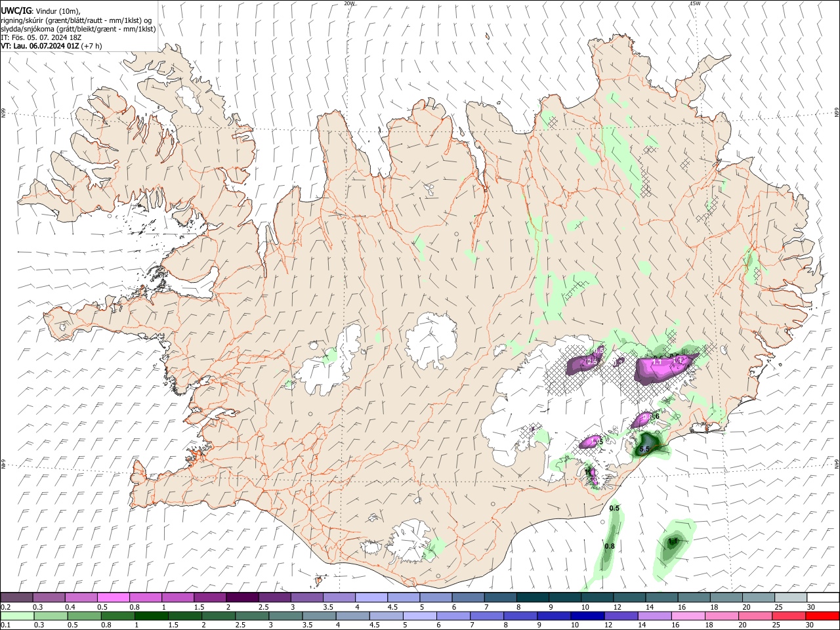The image size is (840, 630).
Task: Click the 1.1 value in the offshore dark green blob
Action: (x=673, y=541)
